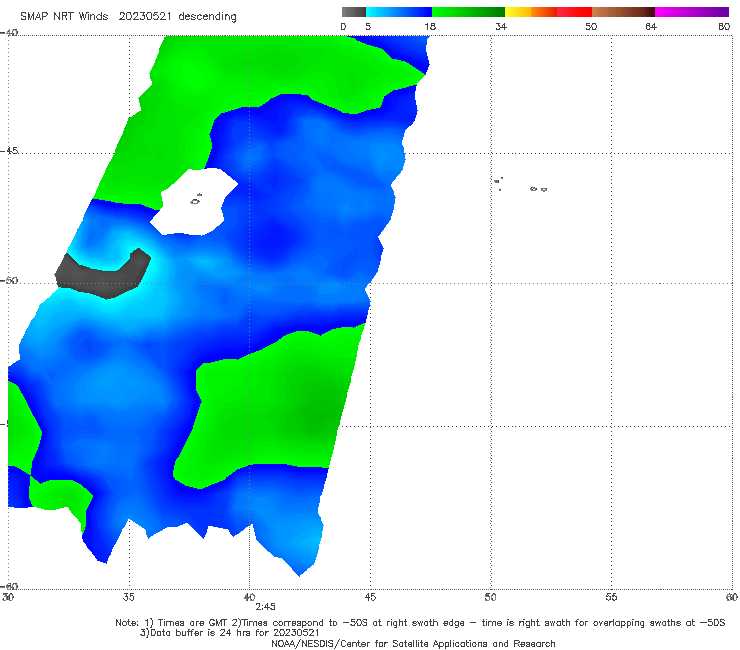Viewport: 740px width, 650px height.
Task: Click the longitude label "55" on the bottom axis
Action: pyautogui.click(x=611, y=597)
